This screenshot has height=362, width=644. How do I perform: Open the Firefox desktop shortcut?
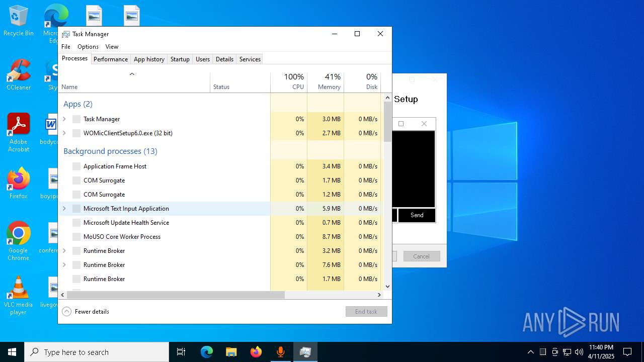coord(19,183)
